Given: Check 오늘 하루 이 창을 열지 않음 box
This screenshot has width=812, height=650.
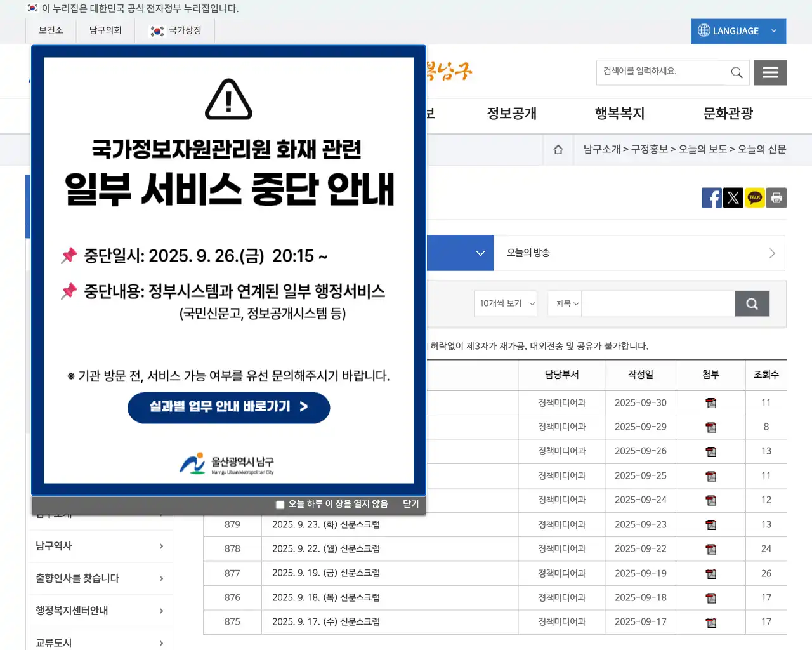Looking at the screenshot, I should coord(280,505).
